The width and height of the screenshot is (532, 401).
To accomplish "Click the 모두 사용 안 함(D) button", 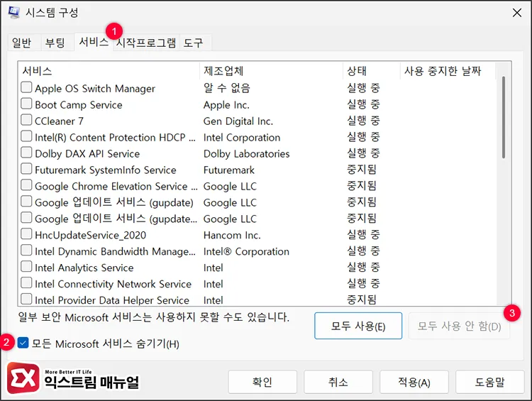I will coord(459,326).
